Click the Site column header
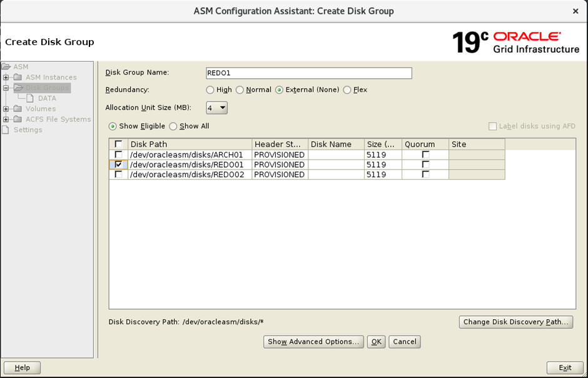 [477, 145]
